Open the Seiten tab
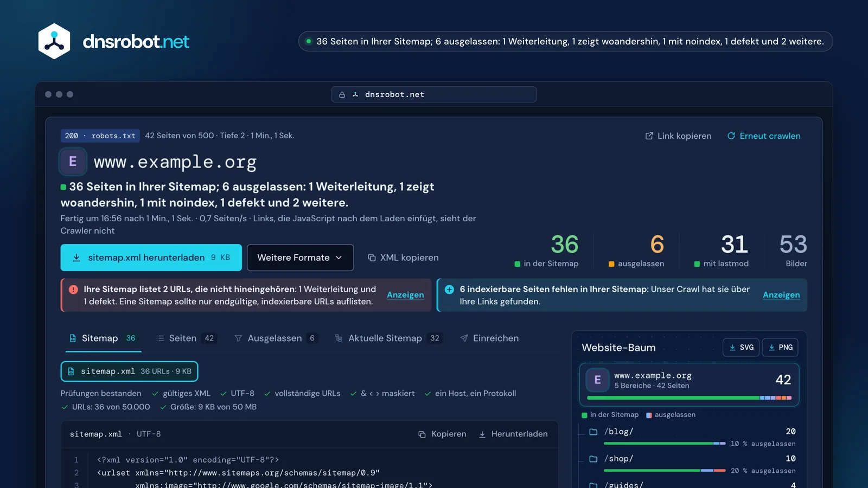The image size is (868, 488). click(186, 338)
